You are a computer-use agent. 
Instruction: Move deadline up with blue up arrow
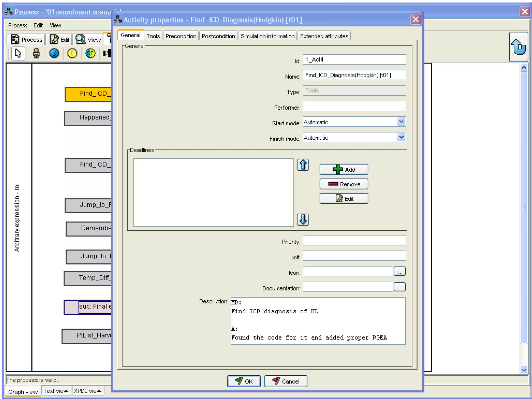click(x=303, y=165)
